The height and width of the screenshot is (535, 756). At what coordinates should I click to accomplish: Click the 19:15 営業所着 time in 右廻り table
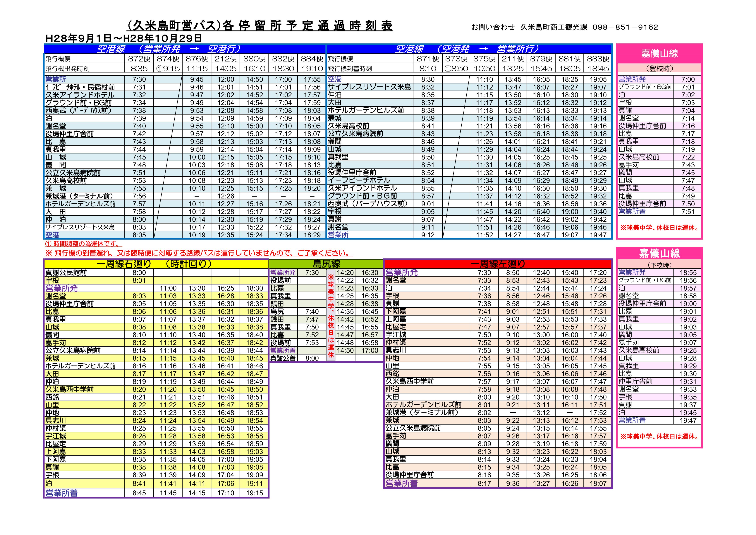coord(254,493)
